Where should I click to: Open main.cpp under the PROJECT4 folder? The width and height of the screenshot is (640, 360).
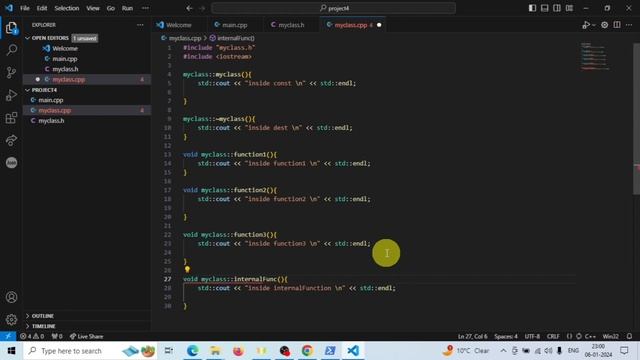click(51, 100)
